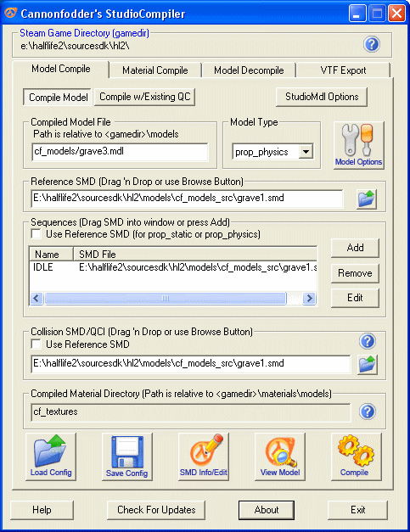
Task: Click the StudioCompiler title bar app icon
Action: [10, 13]
